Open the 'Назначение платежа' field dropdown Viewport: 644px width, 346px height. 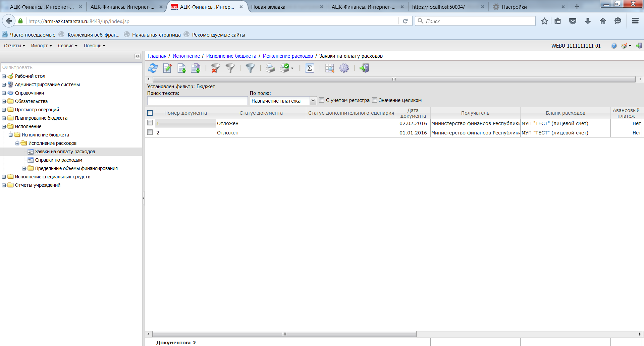pos(313,101)
